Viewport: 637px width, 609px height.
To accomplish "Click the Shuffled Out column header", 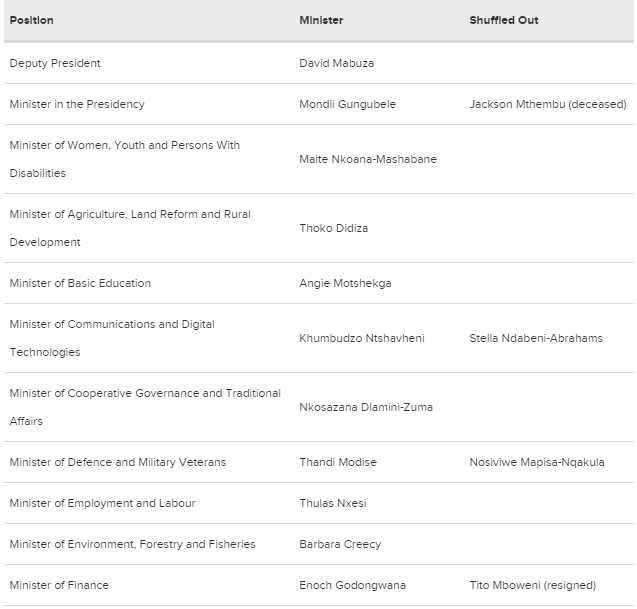I will [x=504, y=20].
